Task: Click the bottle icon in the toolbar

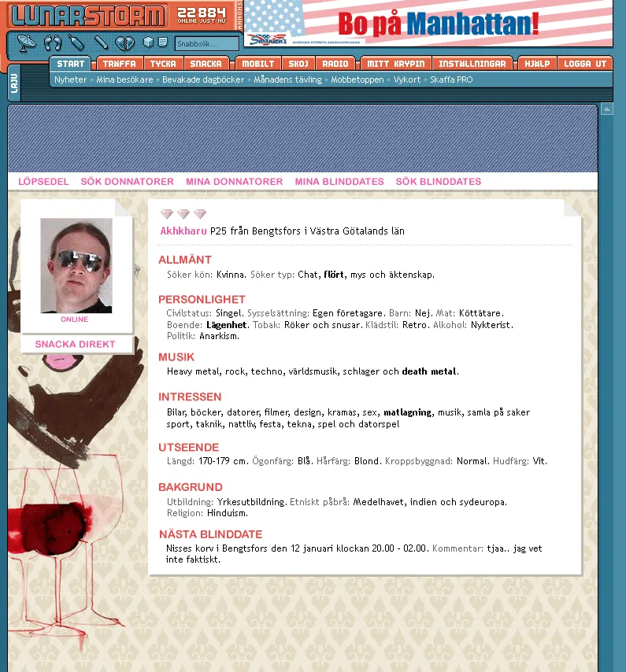Action: click(76, 42)
